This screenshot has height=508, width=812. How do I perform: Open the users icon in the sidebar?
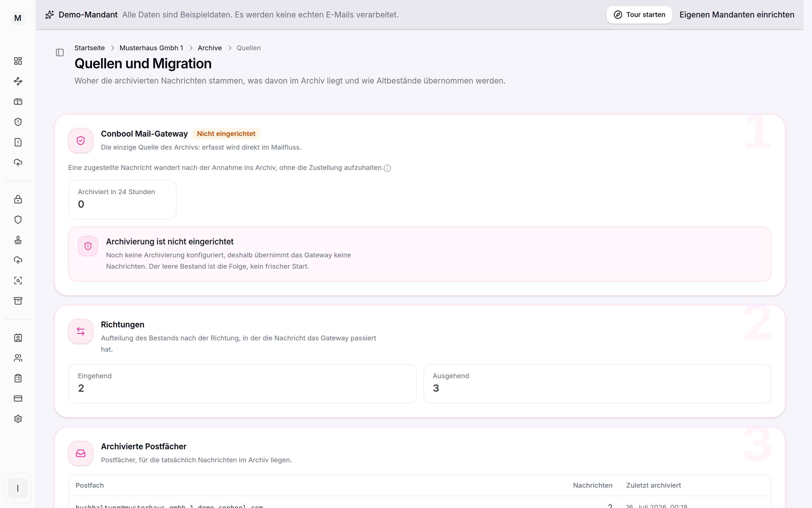(18, 358)
